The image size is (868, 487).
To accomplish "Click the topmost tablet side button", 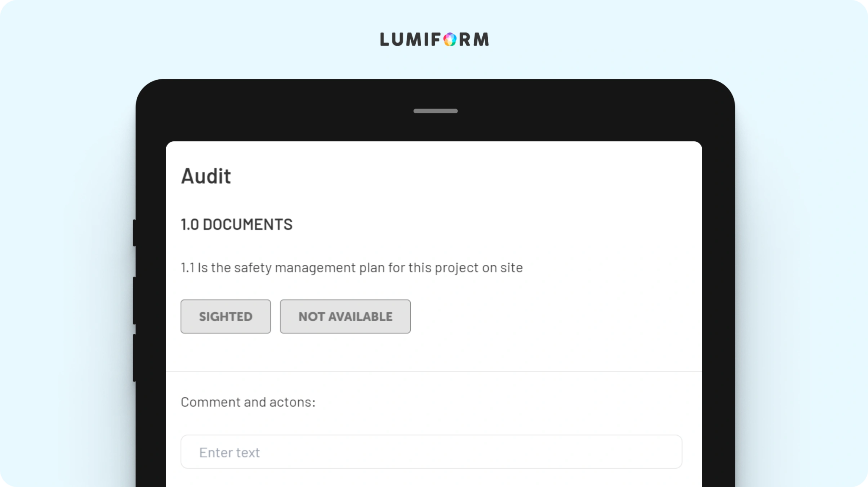I will [x=134, y=232].
